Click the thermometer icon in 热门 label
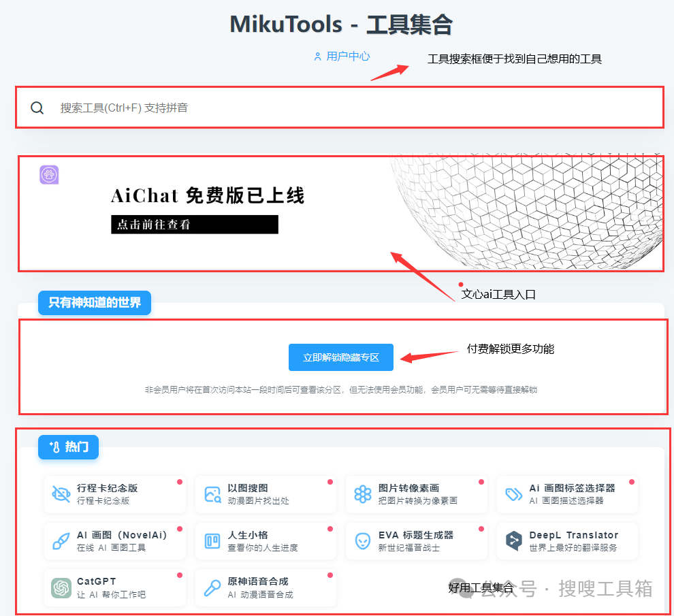Image resolution: width=674 pixels, height=616 pixels. click(x=54, y=447)
